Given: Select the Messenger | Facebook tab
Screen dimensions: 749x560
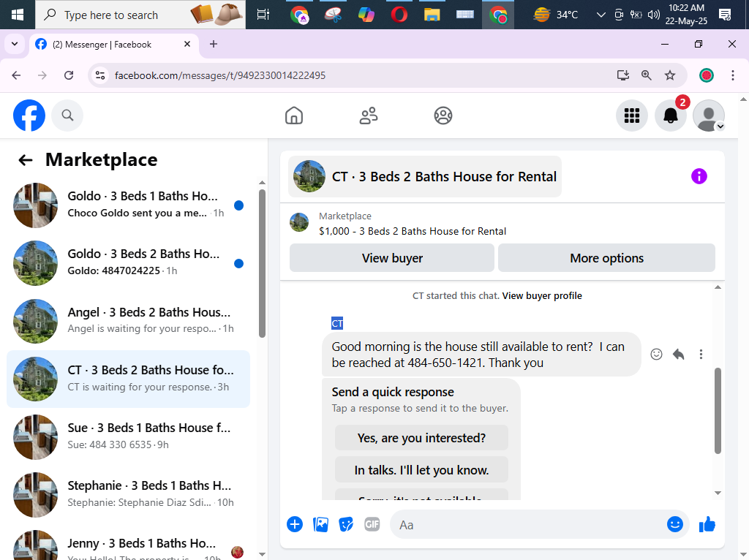Looking at the screenshot, I should coord(115,45).
